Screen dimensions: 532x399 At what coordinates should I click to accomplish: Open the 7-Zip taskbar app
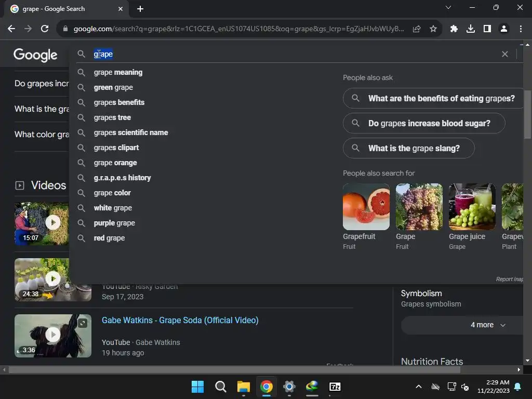pos(335,387)
